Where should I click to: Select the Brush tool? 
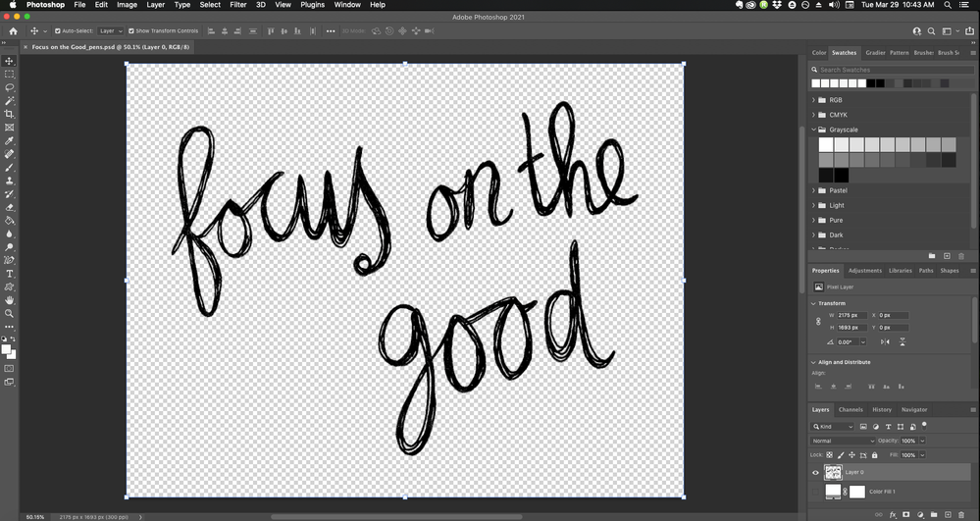pyautogui.click(x=10, y=168)
